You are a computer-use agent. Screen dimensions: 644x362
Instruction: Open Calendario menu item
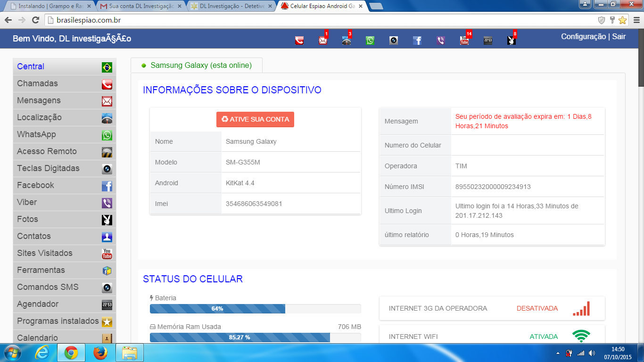pyautogui.click(x=64, y=337)
